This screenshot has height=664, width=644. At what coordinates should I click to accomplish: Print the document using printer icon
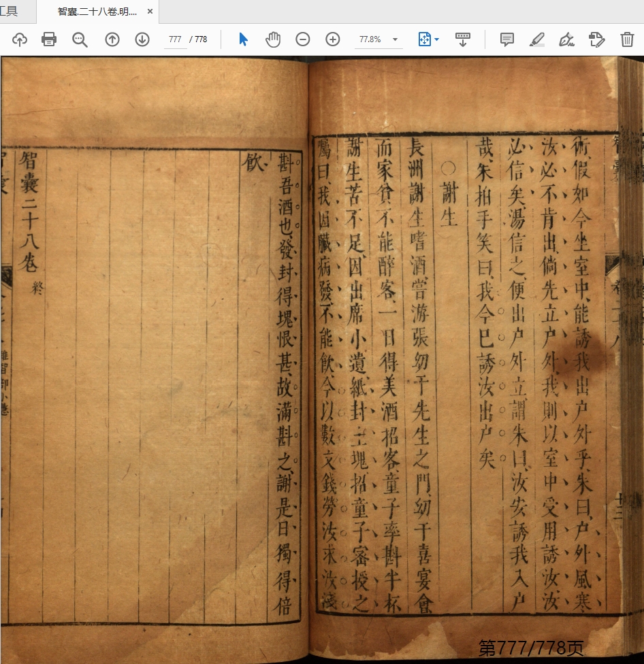pyautogui.click(x=49, y=39)
